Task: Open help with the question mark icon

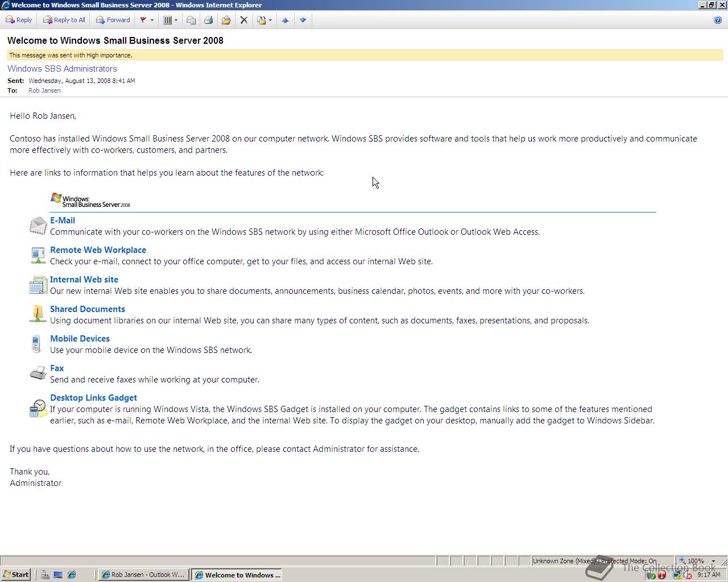Action: tap(718, 20)
